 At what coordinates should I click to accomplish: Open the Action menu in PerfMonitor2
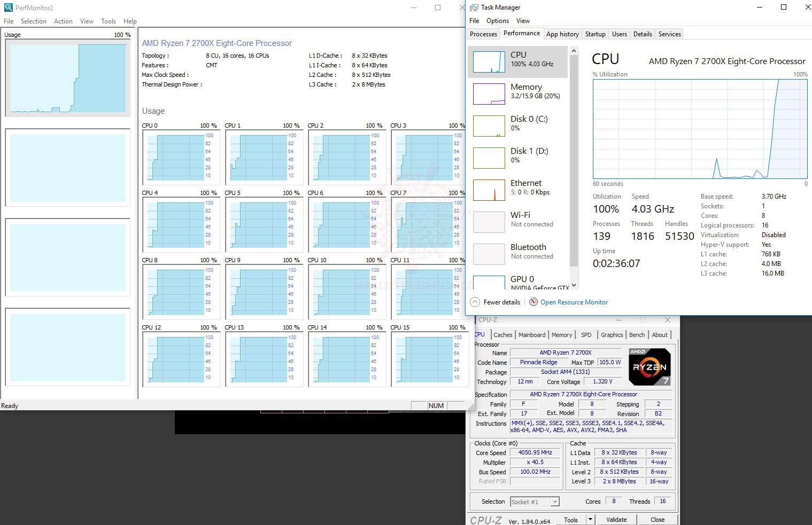[x=63, y=21]
